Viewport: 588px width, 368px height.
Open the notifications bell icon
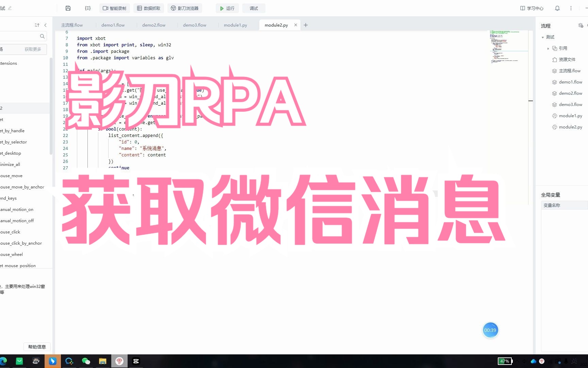coord(557,8)
